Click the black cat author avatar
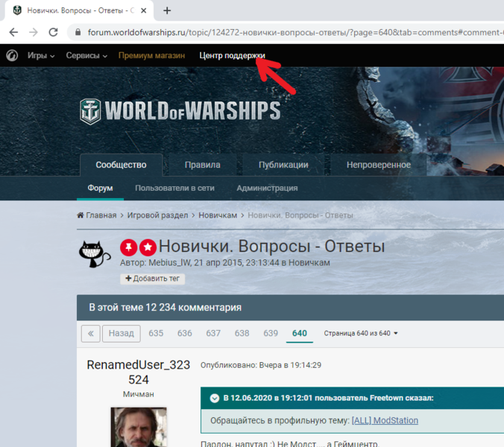This screenshot has width=504, height=447. (x=95, y=254)
